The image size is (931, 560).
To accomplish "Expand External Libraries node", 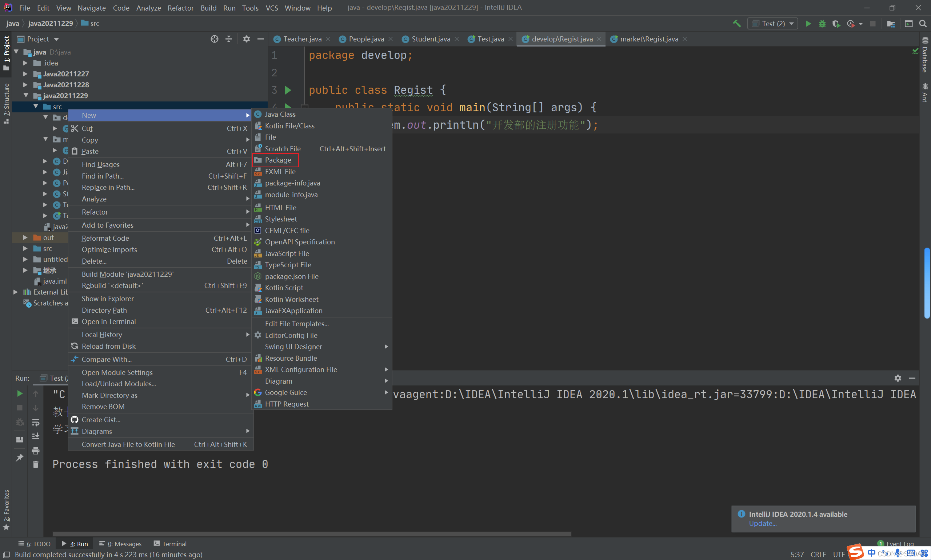I will (x=16, y=292).
